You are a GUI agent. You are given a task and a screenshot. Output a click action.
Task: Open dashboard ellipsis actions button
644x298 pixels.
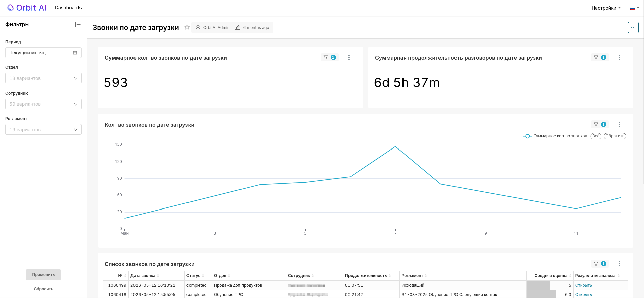coord(633,27)
